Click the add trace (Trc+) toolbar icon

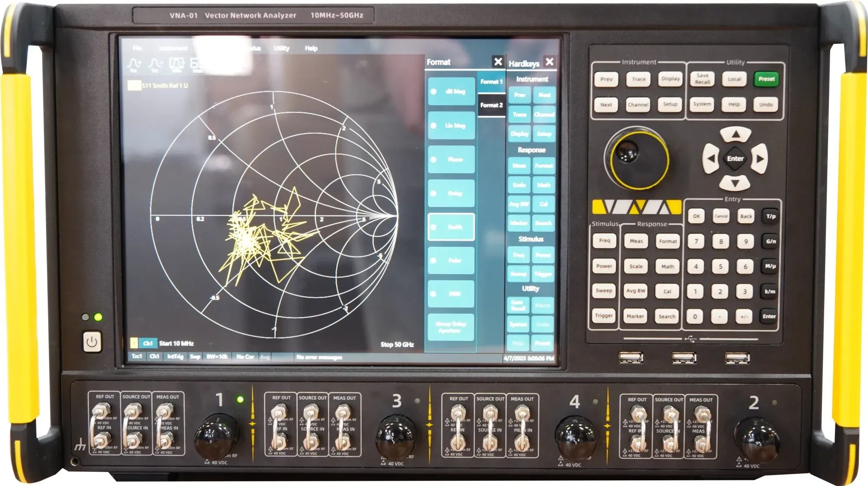pyautogui.click(x=134, y=65)
